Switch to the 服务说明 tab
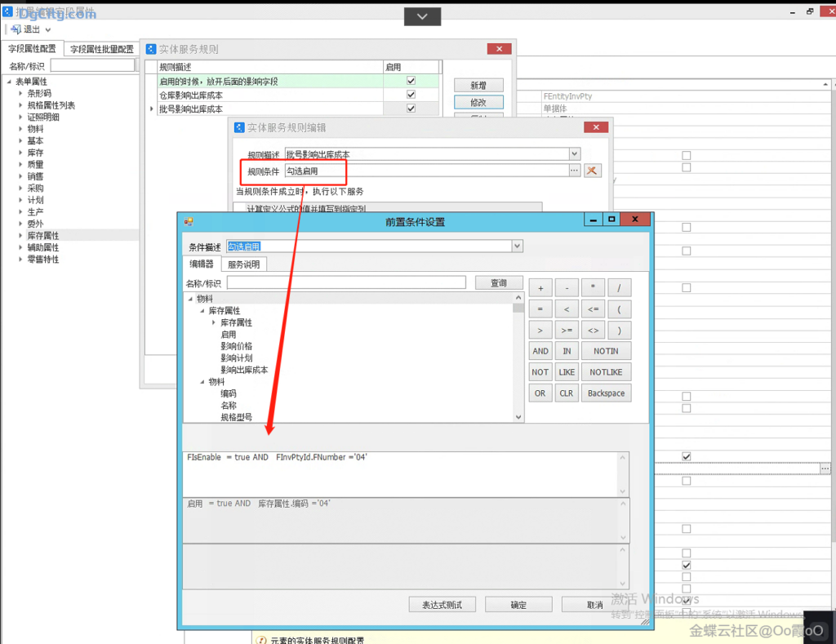Screen dimensions: 836x644 (x=243, y=264)
